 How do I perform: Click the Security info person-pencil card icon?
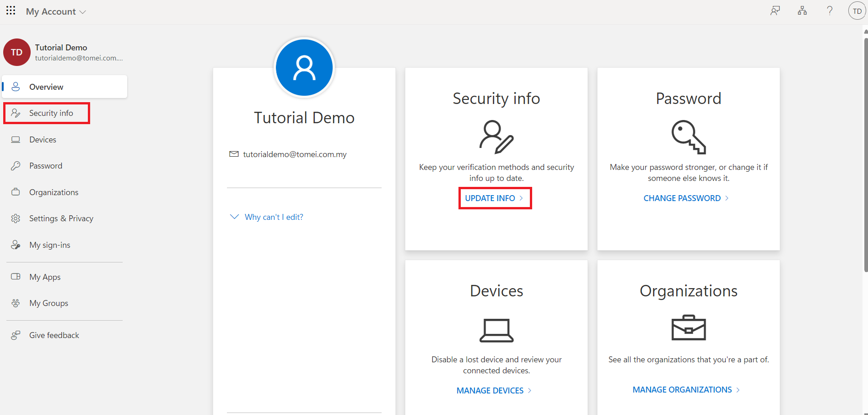pos(496,137)
